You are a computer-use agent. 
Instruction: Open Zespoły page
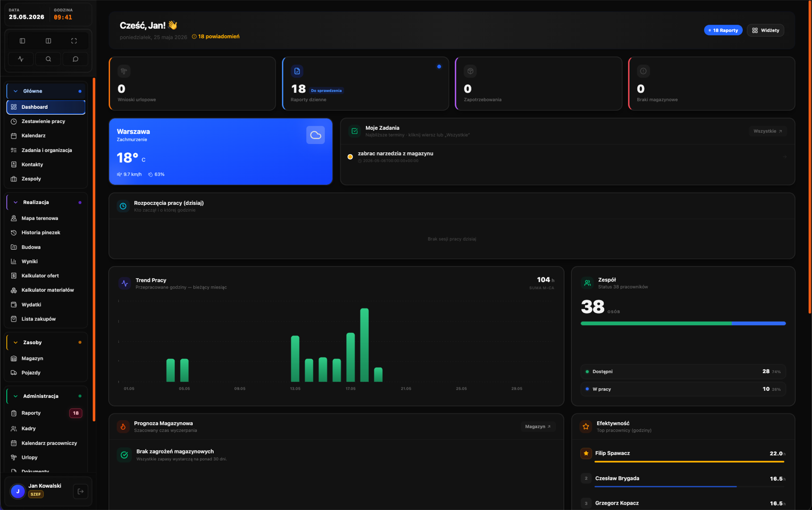(x=46, y=179)
